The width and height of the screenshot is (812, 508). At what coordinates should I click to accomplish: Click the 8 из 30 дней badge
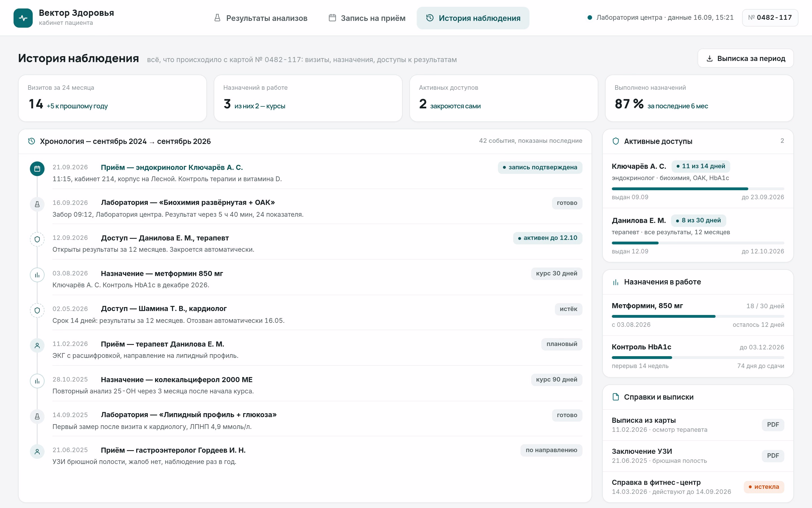tap(698, 220)
